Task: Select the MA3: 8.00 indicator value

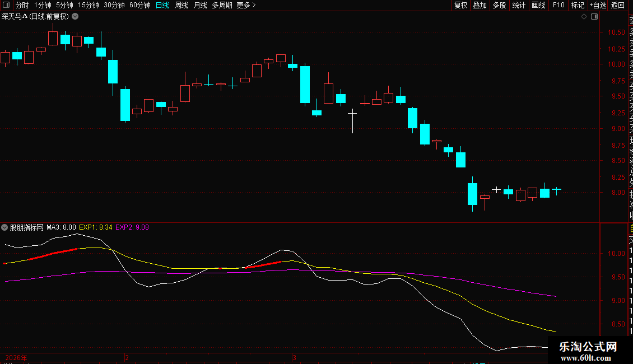Action: (x=61, y=227)
